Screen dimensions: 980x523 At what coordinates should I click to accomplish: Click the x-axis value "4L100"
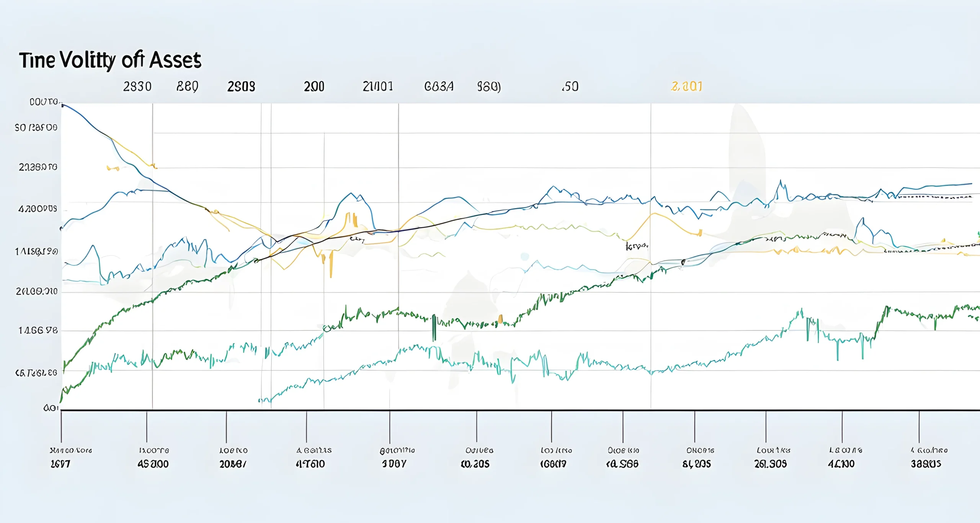(841, 464)
